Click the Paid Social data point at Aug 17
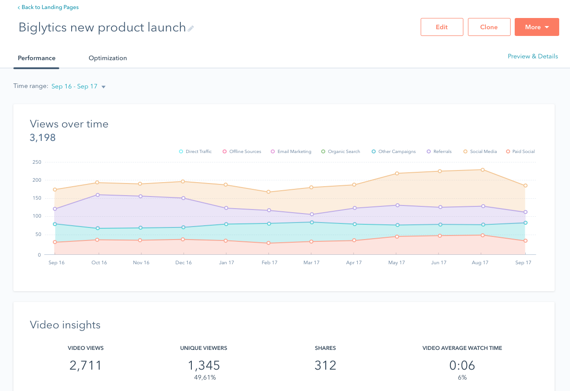Screen dimensions: 570x391 pyautogui.click(x=483, y=235)
